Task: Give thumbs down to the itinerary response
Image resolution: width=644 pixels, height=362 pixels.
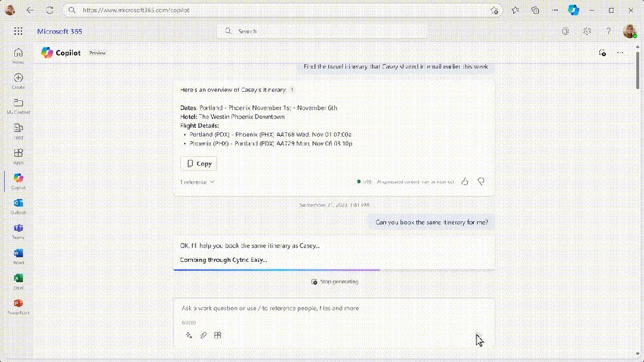Action: [481, 181]
